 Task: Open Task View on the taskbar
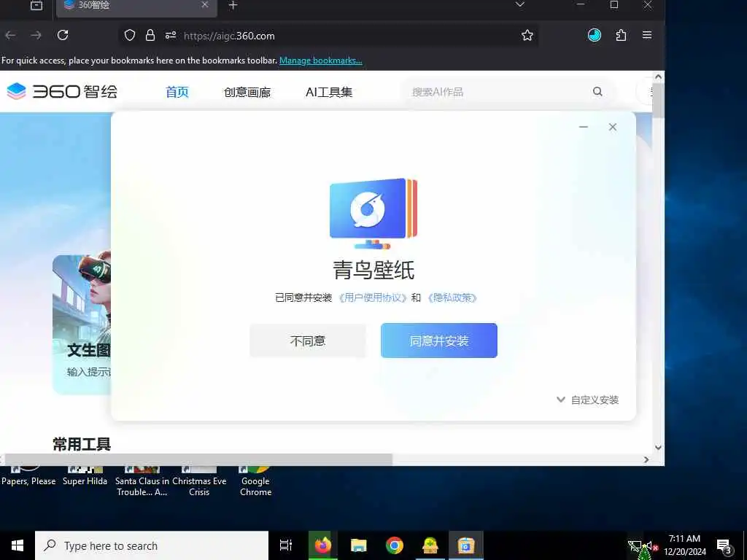coord(286,545)
